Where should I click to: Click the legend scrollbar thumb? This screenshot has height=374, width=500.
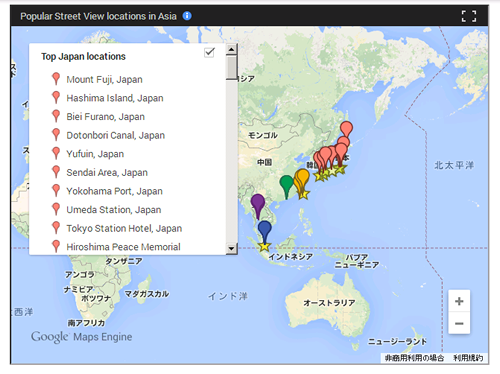(x=231, y=68)
